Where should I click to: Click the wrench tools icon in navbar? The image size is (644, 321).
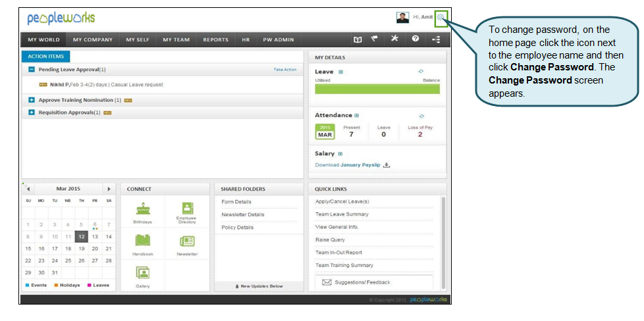395,39
